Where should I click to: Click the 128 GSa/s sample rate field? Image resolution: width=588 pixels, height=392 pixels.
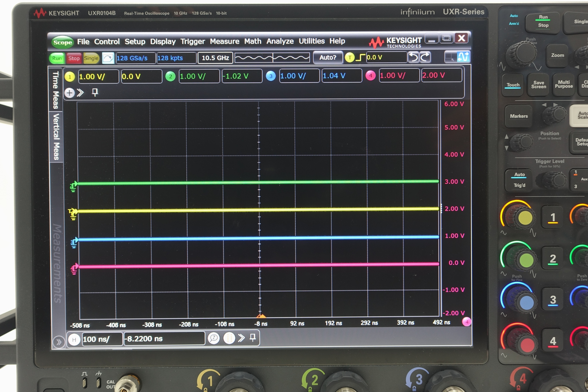(136, 58)
